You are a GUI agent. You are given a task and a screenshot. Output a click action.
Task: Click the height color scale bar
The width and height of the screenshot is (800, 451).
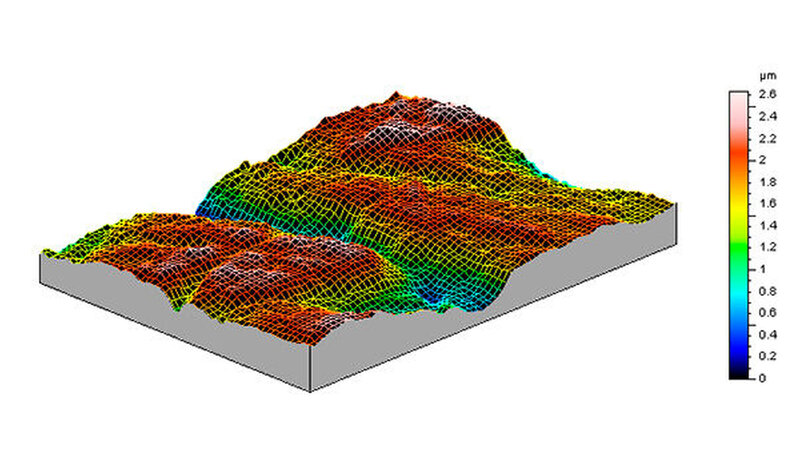pyautogui.click(x=739, y=235)
